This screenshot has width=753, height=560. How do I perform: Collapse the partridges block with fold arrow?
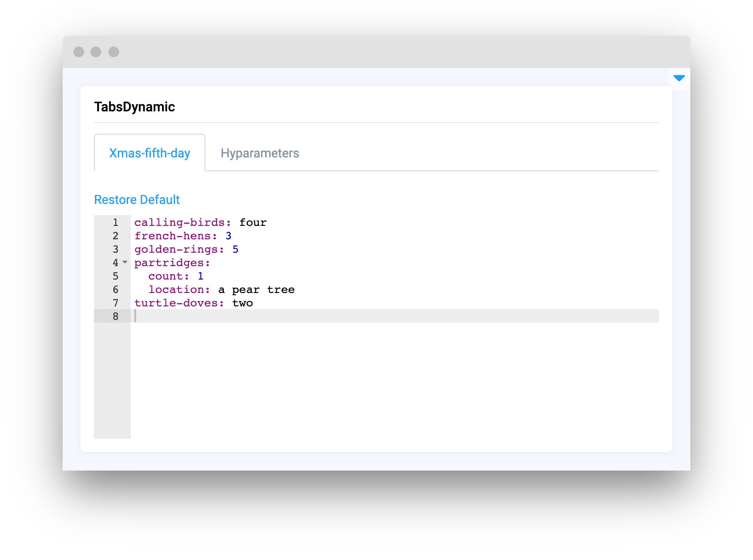pyautogui.click(x=125, y=262)
